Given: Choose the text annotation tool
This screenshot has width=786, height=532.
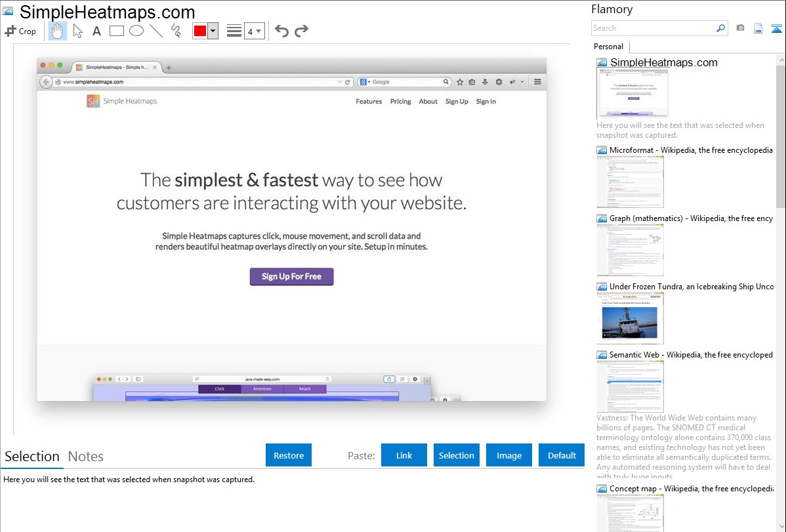Looking at the screenshot, I should [x=96, y=31].
